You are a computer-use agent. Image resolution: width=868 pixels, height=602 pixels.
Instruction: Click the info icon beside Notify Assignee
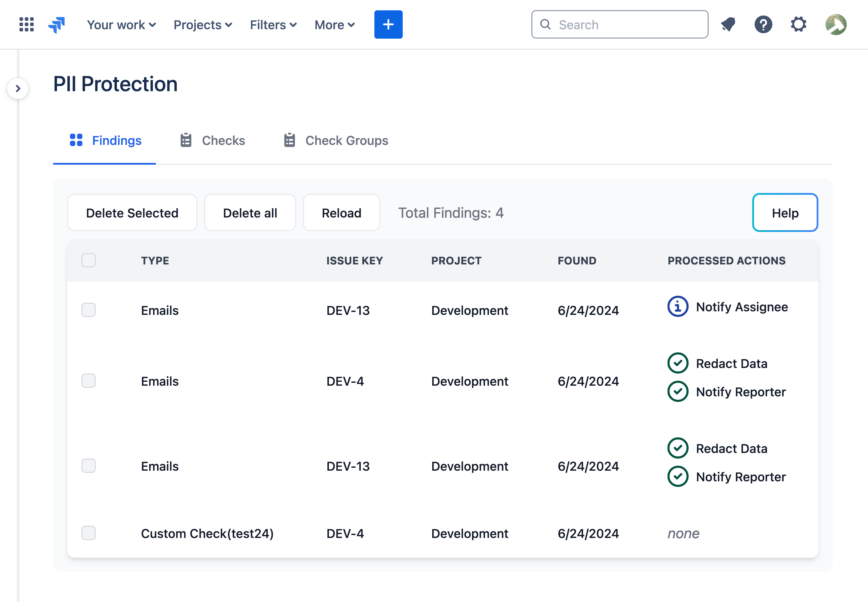point(678,306)
